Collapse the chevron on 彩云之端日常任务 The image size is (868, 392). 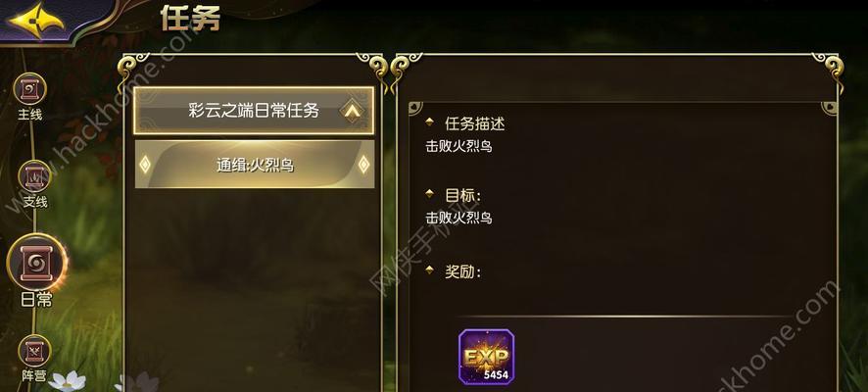pyautogui.click(x=352, y=111)
